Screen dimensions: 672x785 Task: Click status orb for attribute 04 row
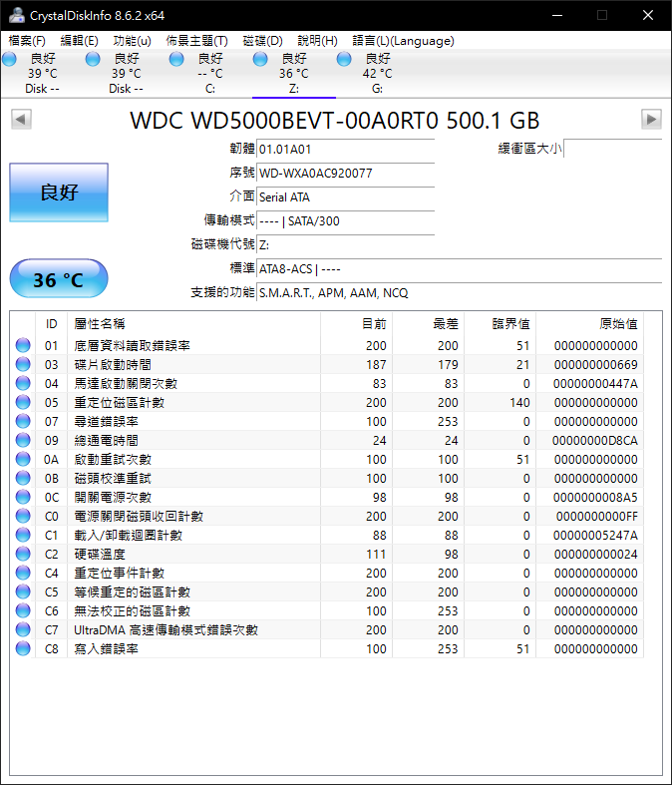(23, 383)
